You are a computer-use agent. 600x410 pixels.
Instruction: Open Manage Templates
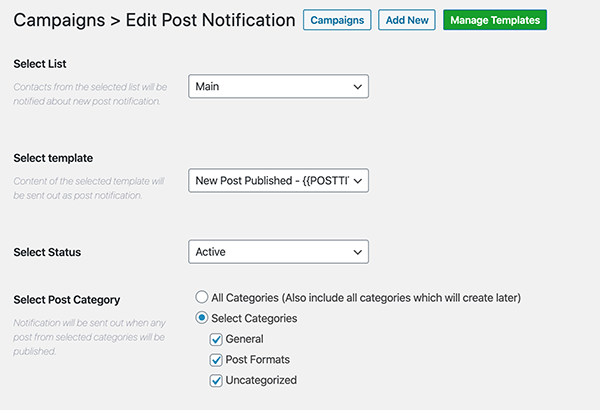495,20
